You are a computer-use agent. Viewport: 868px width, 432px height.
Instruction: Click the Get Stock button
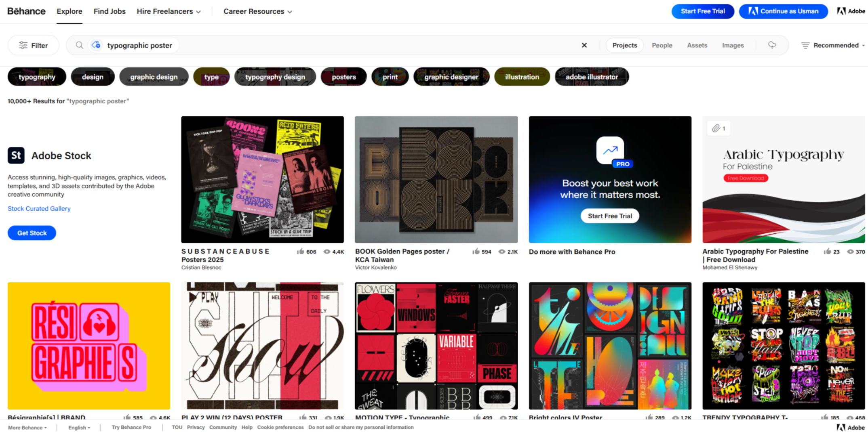(32, 233)
